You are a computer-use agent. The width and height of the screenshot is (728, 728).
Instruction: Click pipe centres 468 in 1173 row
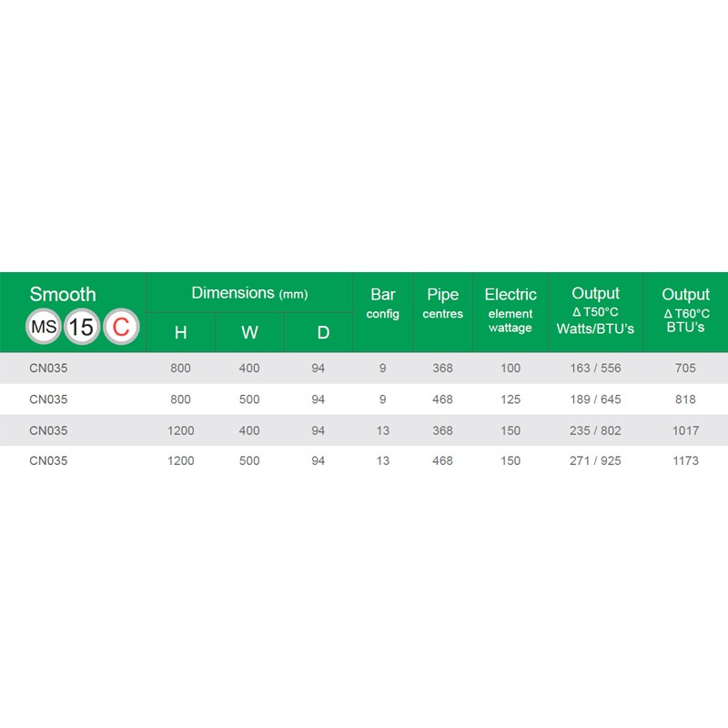[442, 460]
